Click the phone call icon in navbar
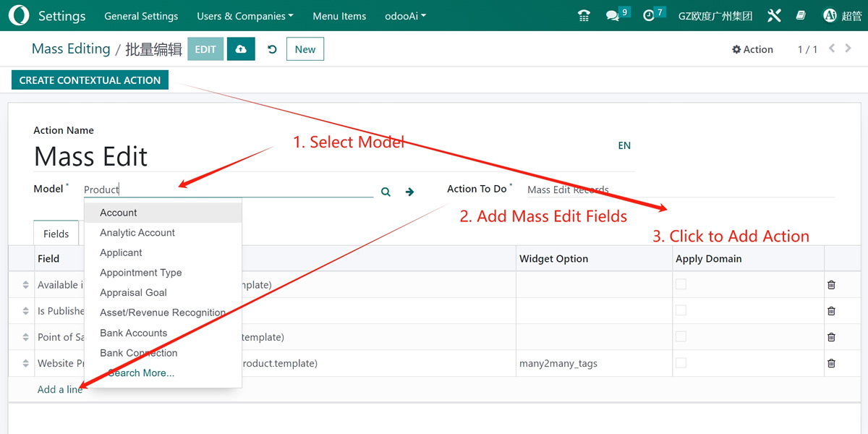Viewport: 868px width, 434px height. (x=584, y=16)
